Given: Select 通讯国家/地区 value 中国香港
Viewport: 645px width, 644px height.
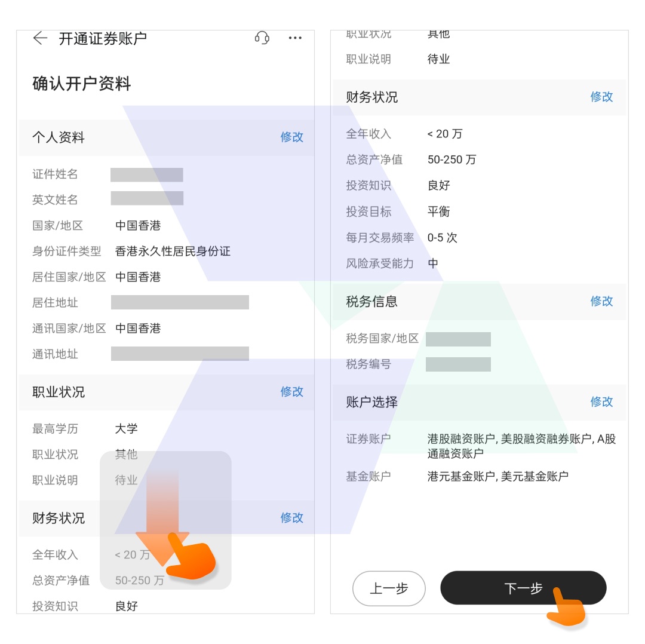Looking at the screenshot, I should 138,329.
